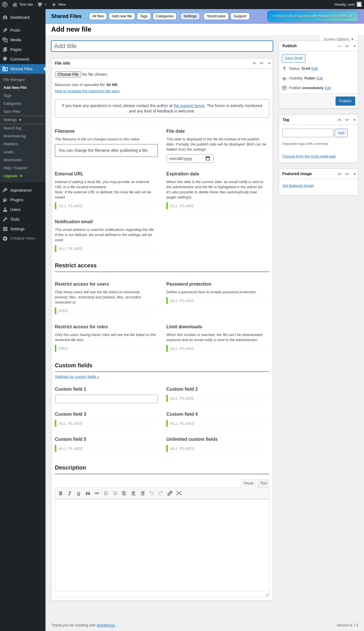This screenshot has width=364, height=631.
Task: Insert a bulleted list in description
Action: coord(106,493)
